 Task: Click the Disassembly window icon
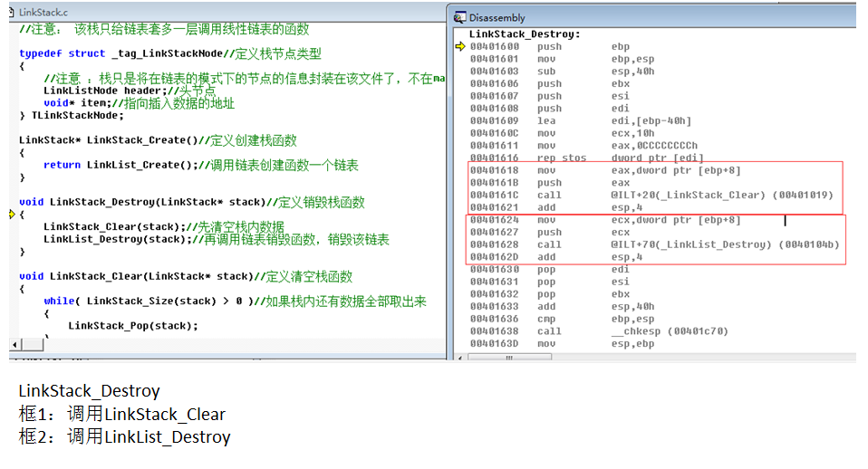click(x=459, y=18)
